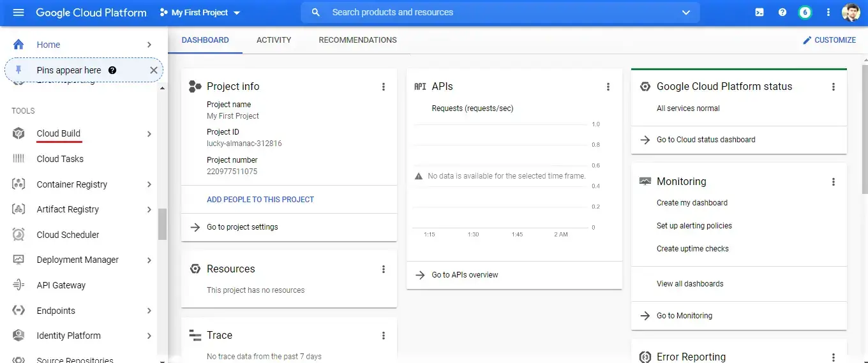
Task: Click Set up alerting policies
Action: coord(694,226)
